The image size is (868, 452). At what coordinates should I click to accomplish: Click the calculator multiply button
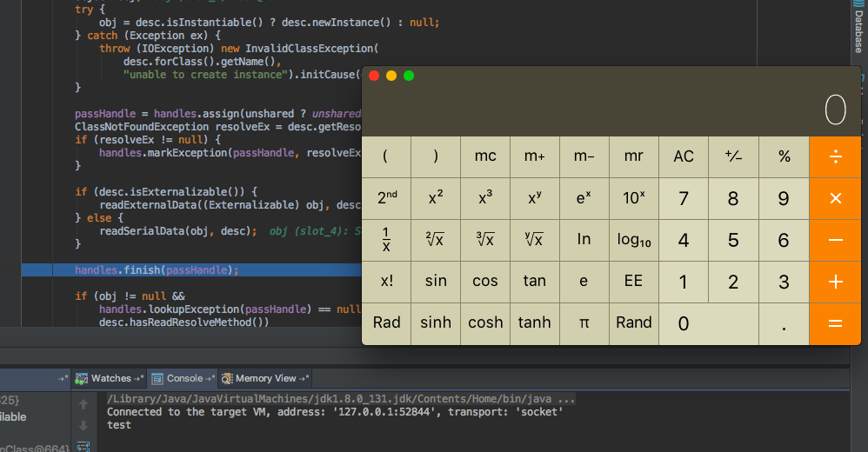835,198
